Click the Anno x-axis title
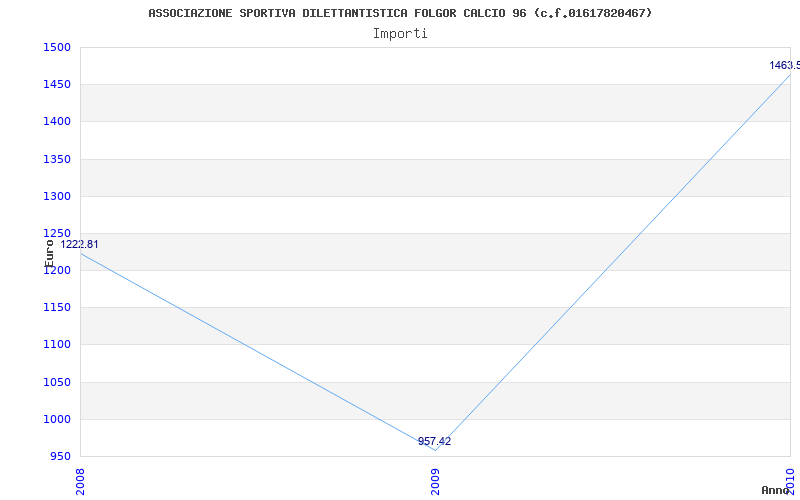This screenshot has height=500, width=800. pyautogui.click(x=775, y=490)
